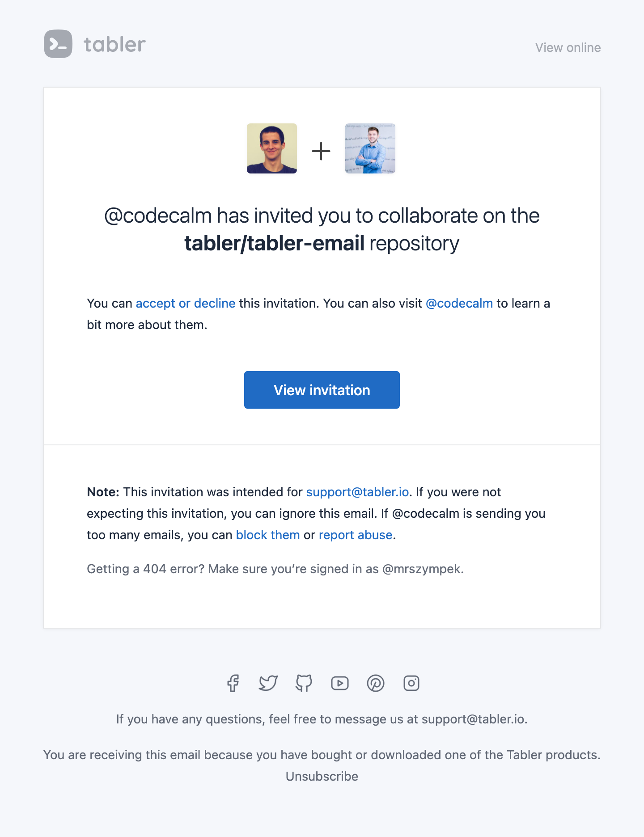Screen dimensions: 644x837
Task: Follow the accept or decline link
Action: (x=186, y=303)
